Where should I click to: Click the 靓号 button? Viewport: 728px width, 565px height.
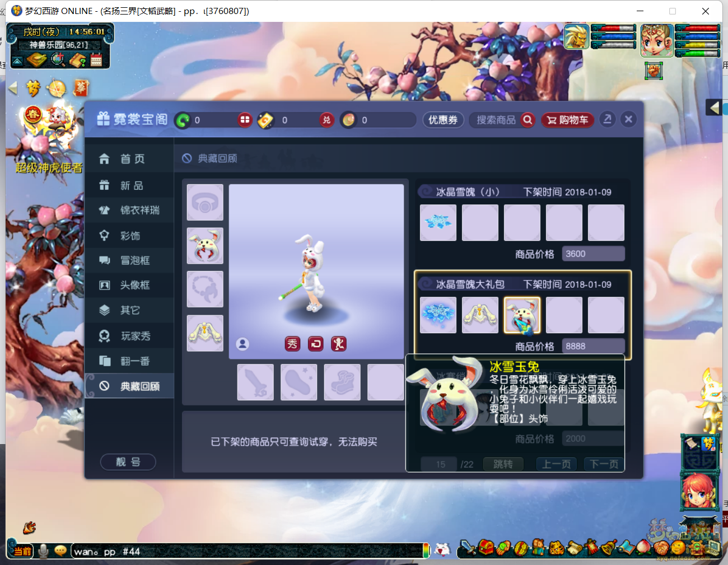(128, 462)
